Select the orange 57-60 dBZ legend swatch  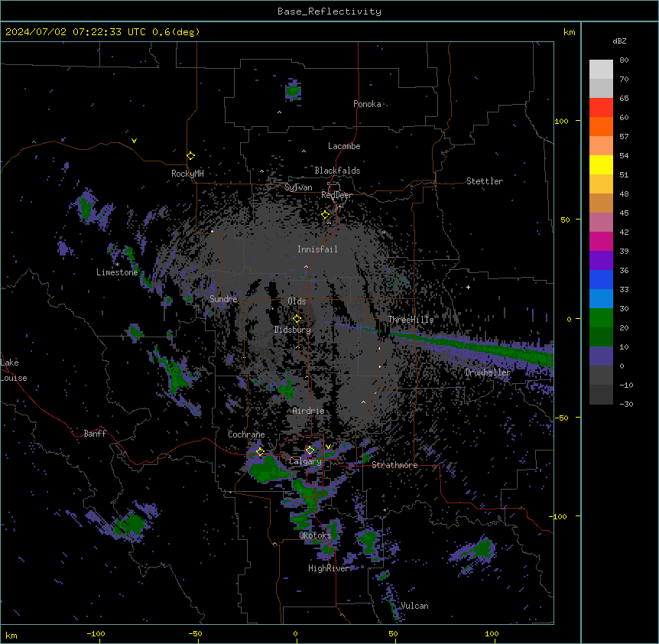[x=601, y=126]
